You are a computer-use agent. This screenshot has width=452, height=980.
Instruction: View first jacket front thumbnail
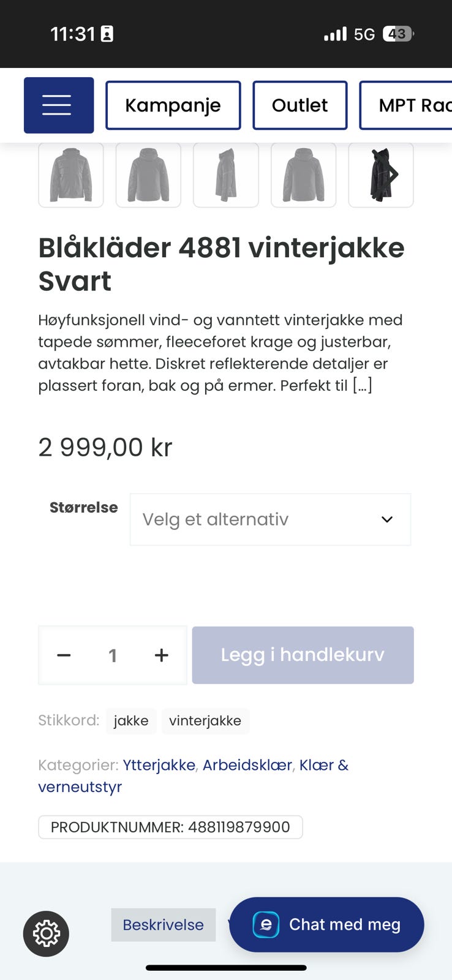(x=70, y=175)
